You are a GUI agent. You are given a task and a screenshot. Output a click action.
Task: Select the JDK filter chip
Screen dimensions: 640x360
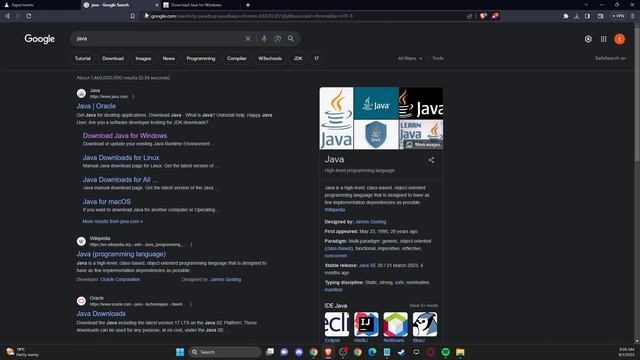(x=298, y=58)
